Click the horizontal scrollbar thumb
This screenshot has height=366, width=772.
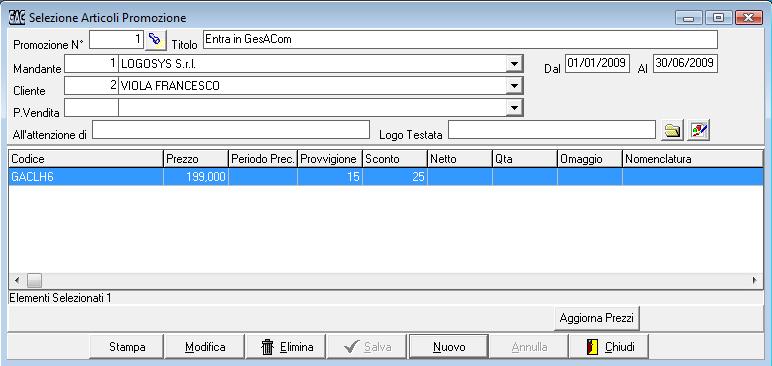pyautogui.click(x=34, y=281)
